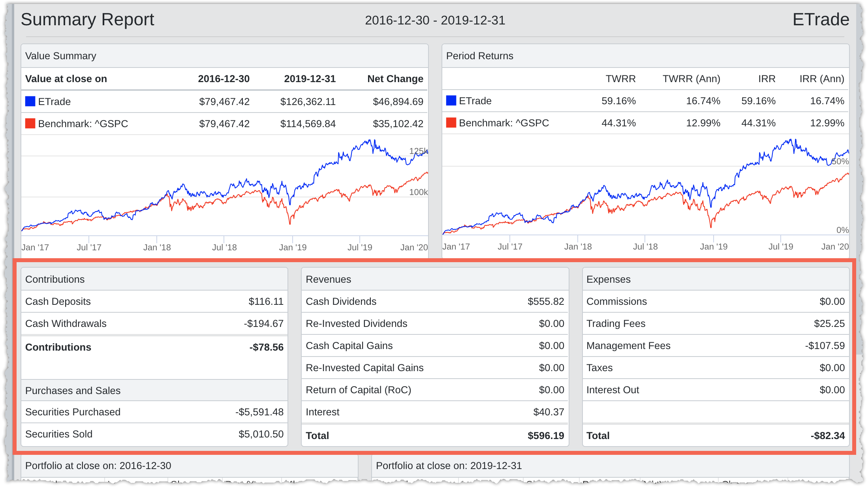Click the TWRR (Ann) column header

click(691, 79)
